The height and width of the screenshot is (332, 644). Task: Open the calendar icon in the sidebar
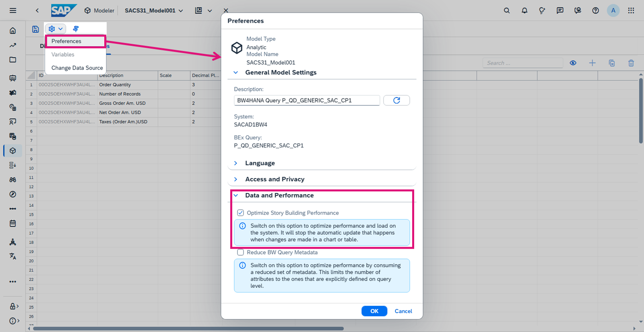tap(13, 223)
